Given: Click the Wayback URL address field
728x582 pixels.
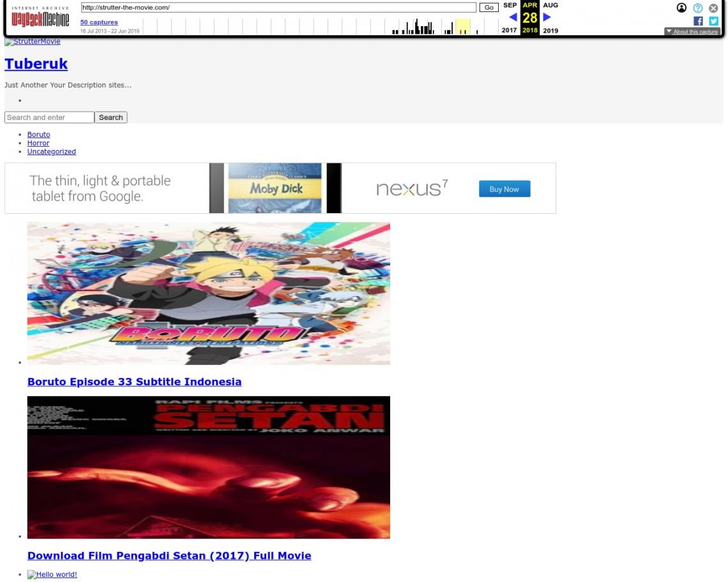Looking at the screenshot, I should pyautogui.click(x=278, y=8).
